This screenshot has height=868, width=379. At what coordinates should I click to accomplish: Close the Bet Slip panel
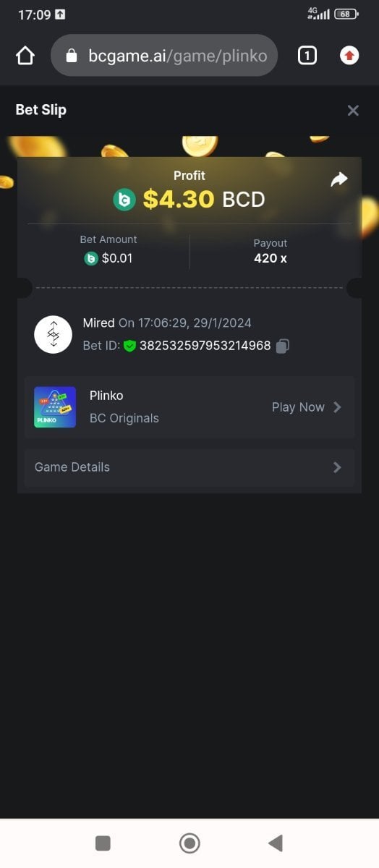(x=353, y=111)
